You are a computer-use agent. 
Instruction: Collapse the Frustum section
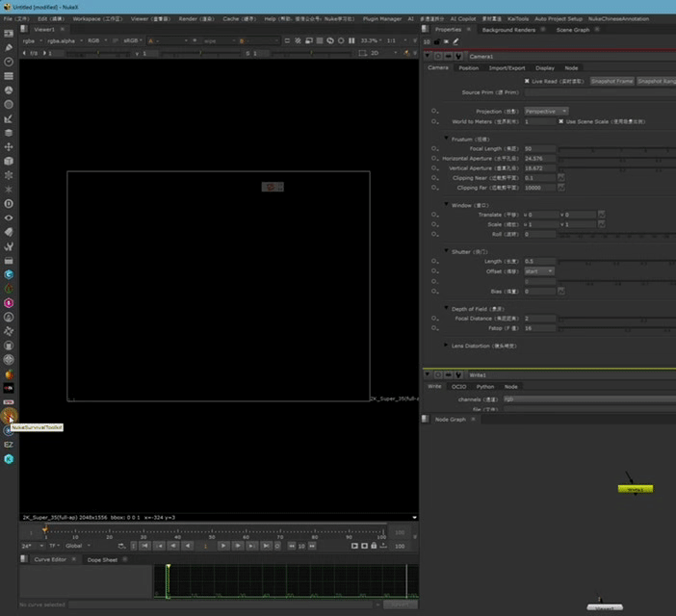[446, 139]
